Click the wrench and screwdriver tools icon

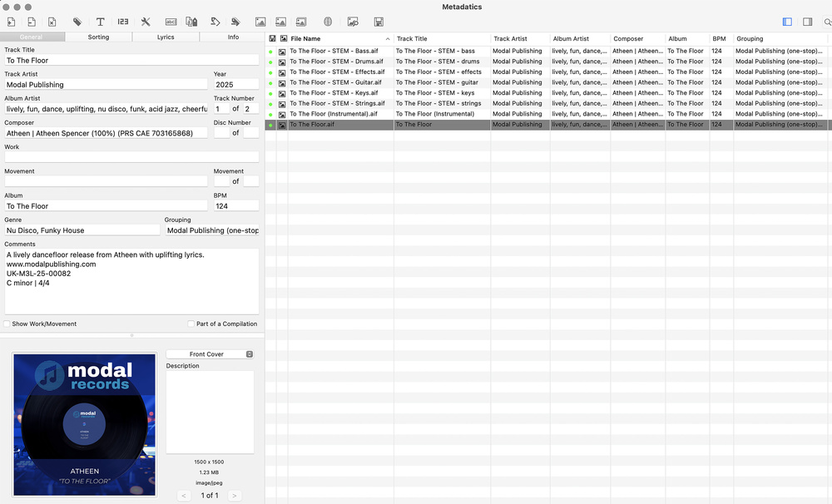[x=146, y=22]
